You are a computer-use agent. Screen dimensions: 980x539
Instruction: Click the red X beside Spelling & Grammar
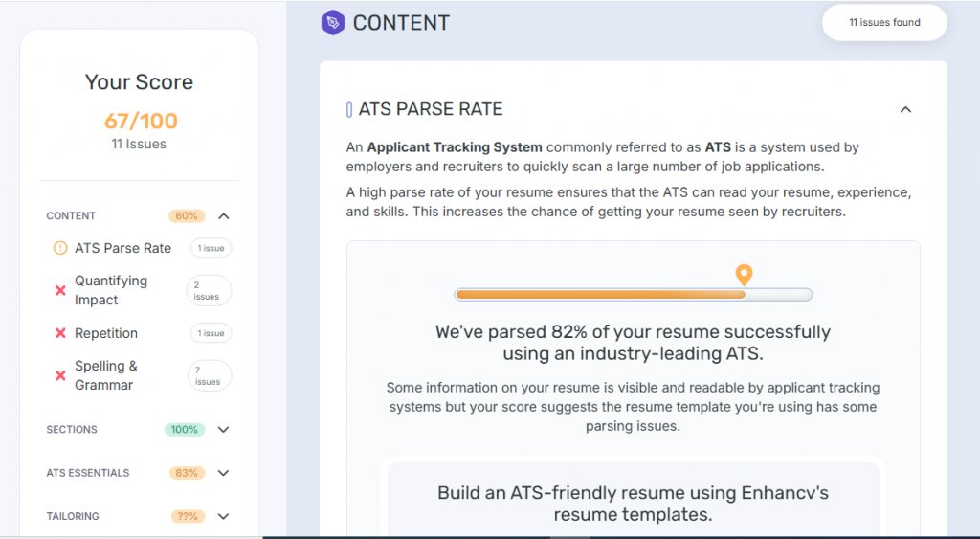coord(60,375)
